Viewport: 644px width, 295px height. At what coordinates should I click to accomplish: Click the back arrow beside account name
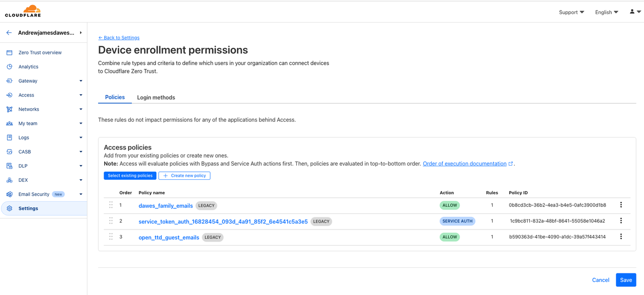[x=9, y=33]
